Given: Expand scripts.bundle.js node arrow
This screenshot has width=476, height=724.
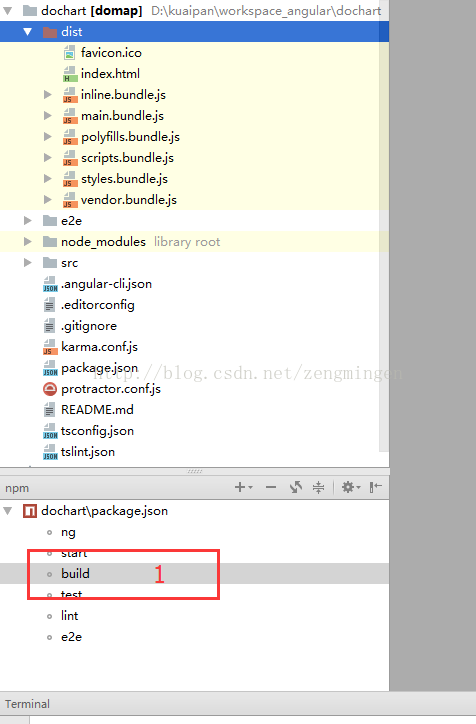Looking at the screenshot, I should tap(48, 157).
